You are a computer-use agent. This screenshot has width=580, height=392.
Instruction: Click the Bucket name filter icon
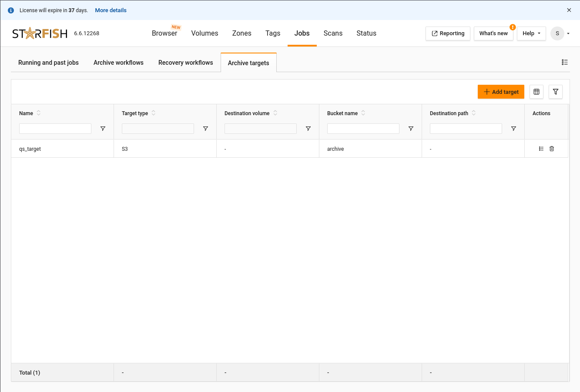point(411,129)
